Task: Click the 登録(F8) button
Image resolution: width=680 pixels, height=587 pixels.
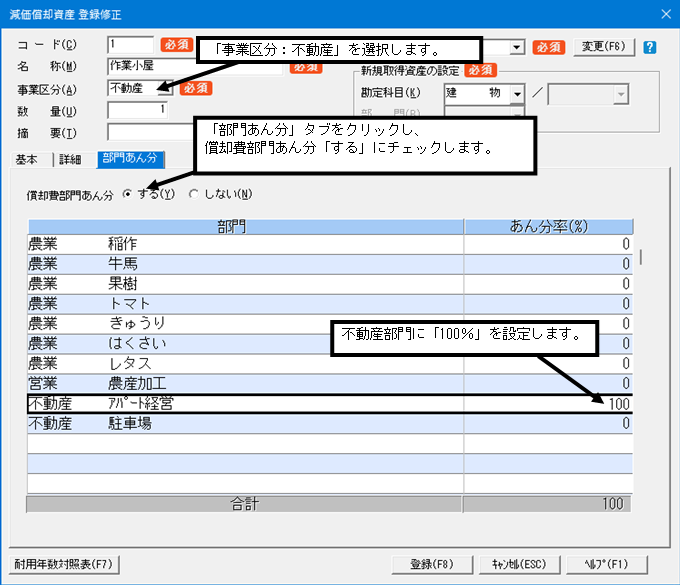Action: [432, 564]
